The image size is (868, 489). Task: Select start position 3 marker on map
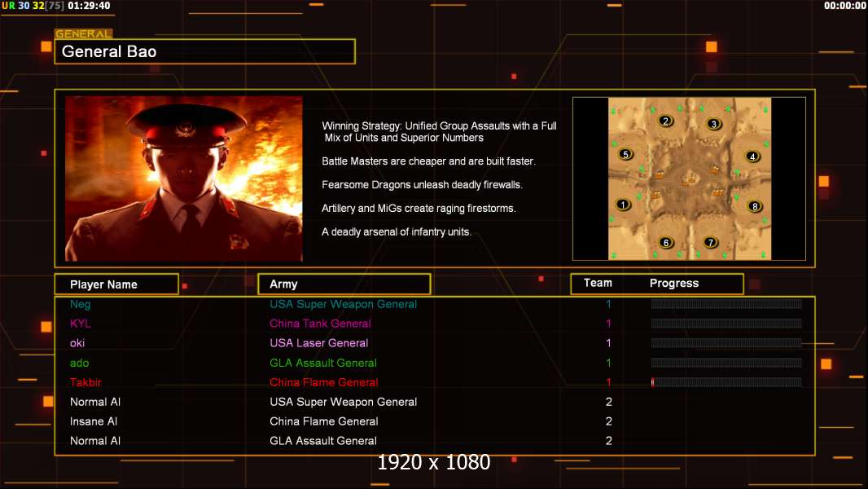coord(713,124)
